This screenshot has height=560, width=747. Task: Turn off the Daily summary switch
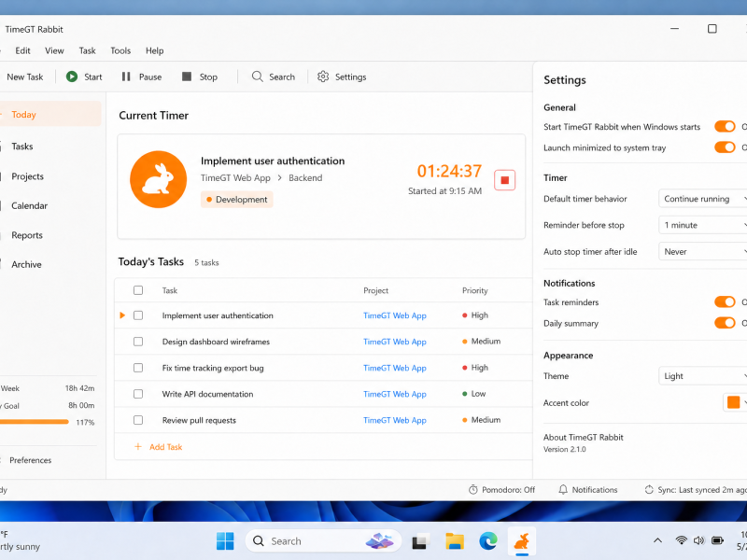(725, 323)
